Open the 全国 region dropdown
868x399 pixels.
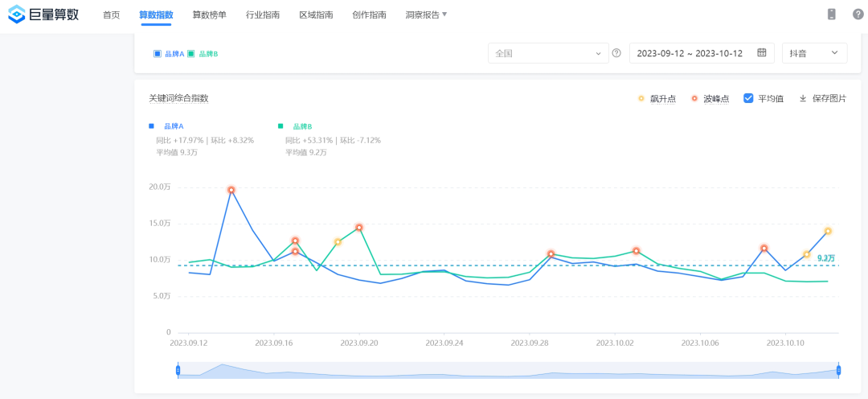(x=548, y=53)
